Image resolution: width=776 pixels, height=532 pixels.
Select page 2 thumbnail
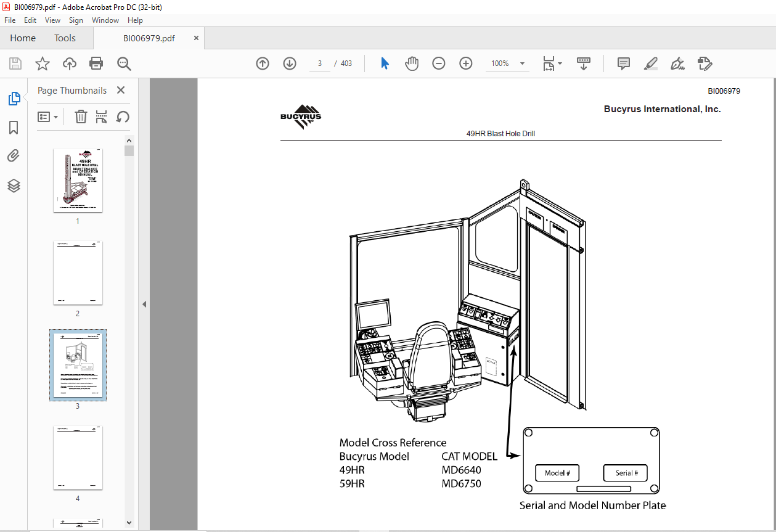(78, 272)
